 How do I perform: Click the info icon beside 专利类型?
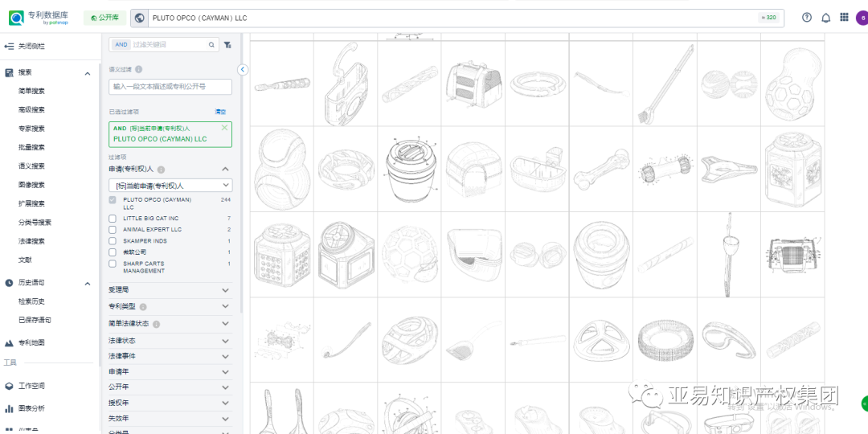click(x=143, y=307)
